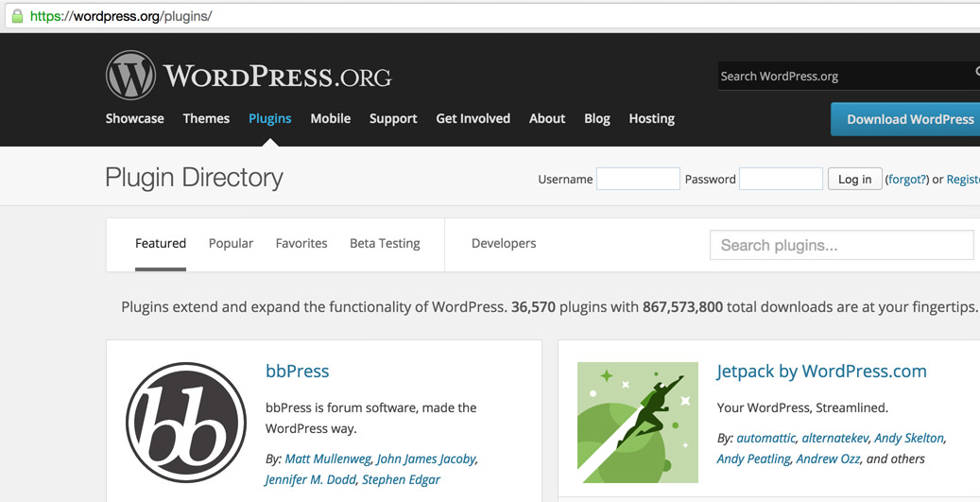Open Andy Peatling's author link
Screen dimensions: 980x502
(754, 459)
